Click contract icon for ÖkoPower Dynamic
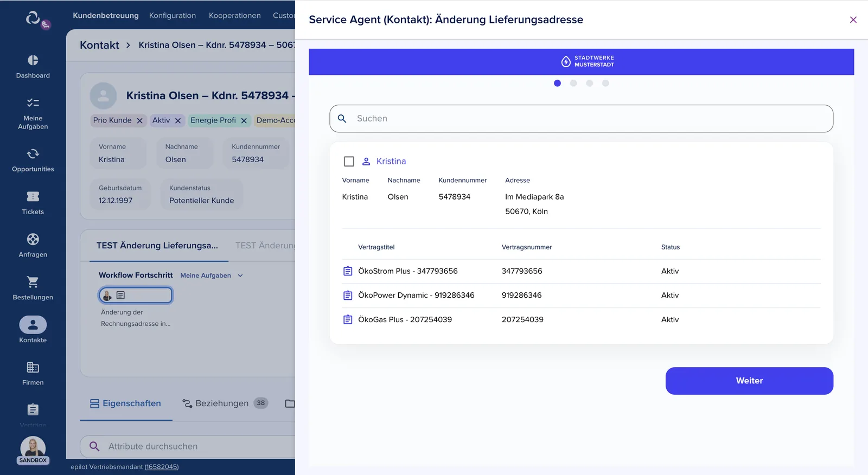Screen dimensions: 868x475 pyautogui.click(x=348, y=296)
